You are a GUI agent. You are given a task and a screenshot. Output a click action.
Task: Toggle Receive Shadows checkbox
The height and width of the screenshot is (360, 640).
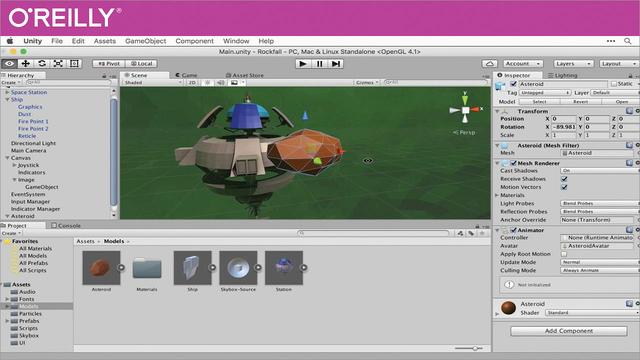pos(564,179)
